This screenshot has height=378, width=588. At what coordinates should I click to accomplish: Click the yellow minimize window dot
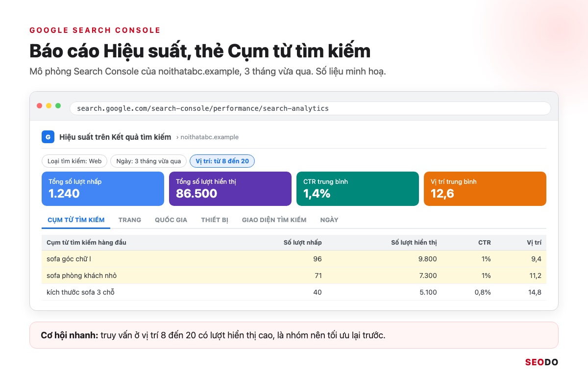[49, 106]
